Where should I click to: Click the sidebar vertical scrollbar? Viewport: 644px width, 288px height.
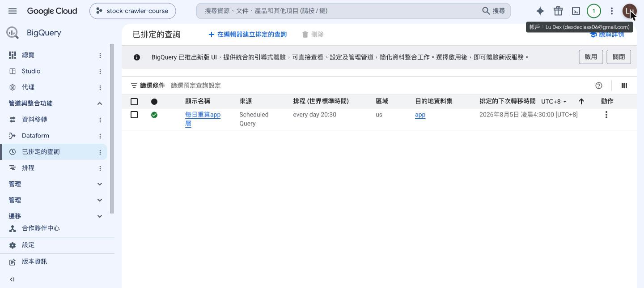[x=112, y=129]
